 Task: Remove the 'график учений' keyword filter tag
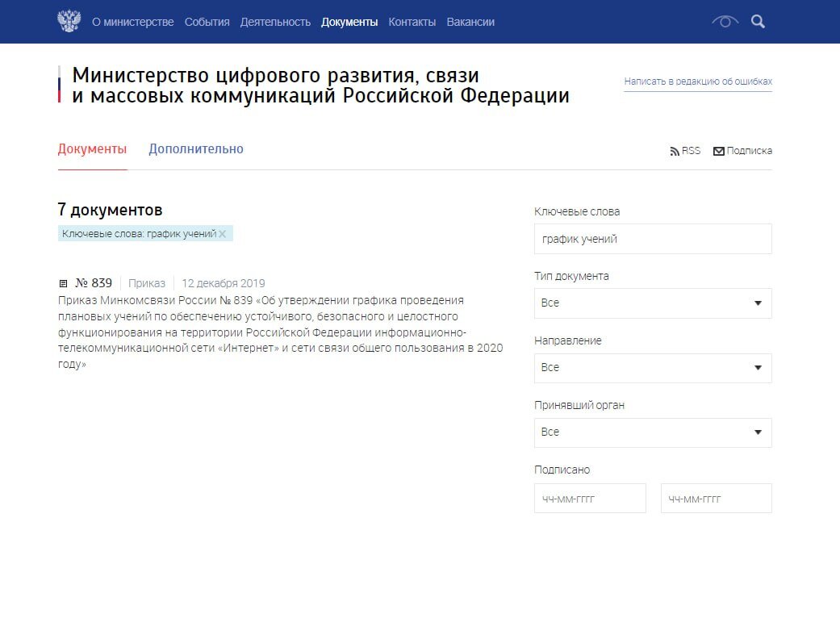[x=223, y=234]
